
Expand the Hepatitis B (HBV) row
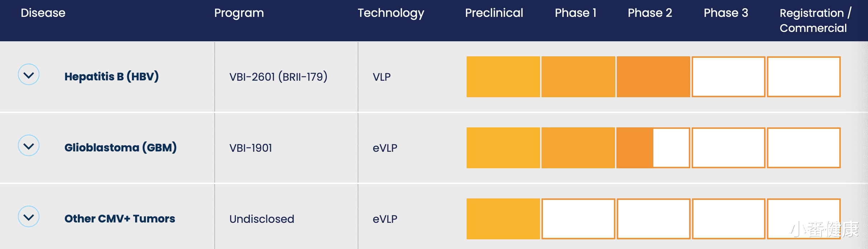pyautogui.click(x=29, y=75)
